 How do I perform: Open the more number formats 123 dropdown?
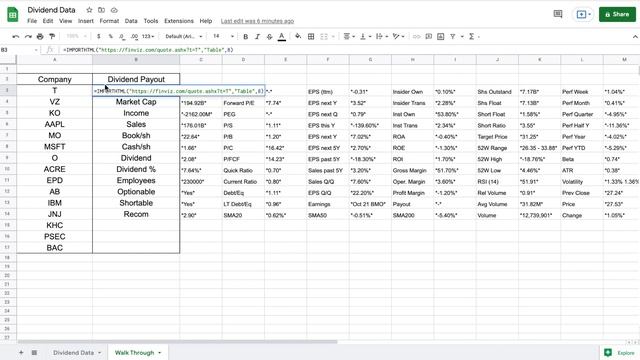tap(148, 37)
